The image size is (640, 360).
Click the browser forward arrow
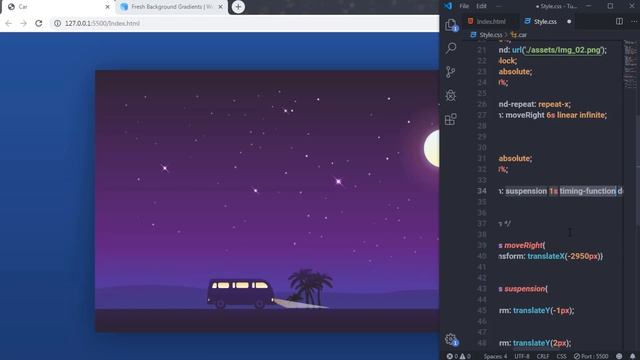tap(24, 23)
